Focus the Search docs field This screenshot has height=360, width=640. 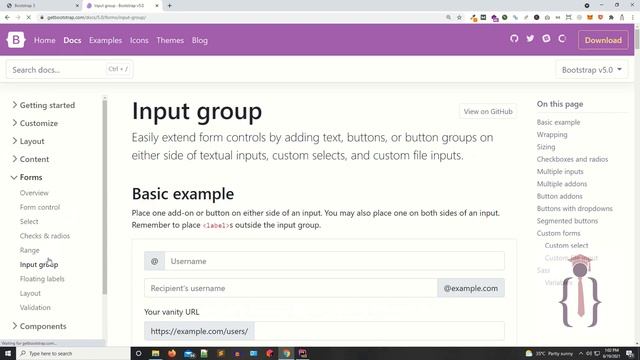(69, 70)
